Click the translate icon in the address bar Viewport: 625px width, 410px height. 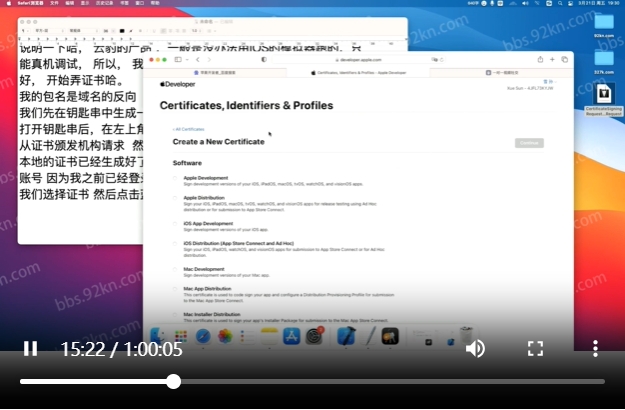click(434, 60)
